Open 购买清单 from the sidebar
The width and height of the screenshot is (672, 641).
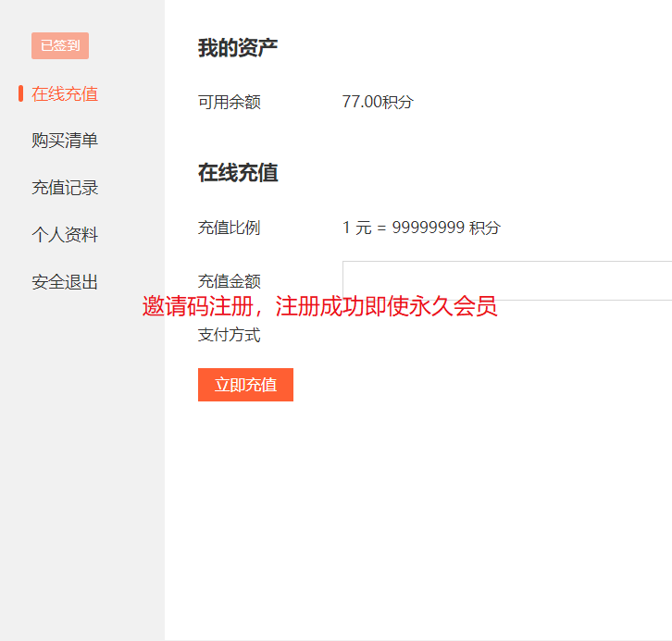point(65,141)
